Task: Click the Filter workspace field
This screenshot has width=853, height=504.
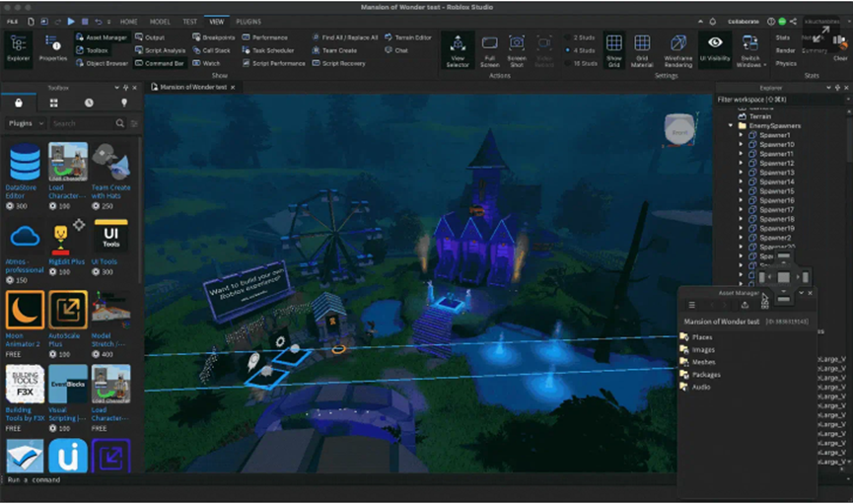Action: coord(781,100)
